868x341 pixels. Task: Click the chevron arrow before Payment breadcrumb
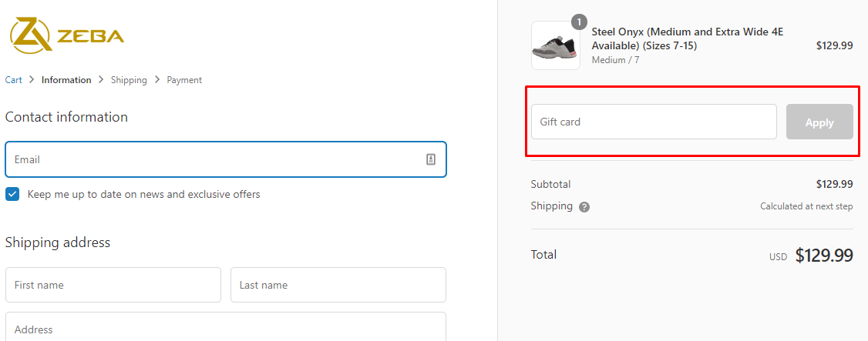(x=157, y=80)
